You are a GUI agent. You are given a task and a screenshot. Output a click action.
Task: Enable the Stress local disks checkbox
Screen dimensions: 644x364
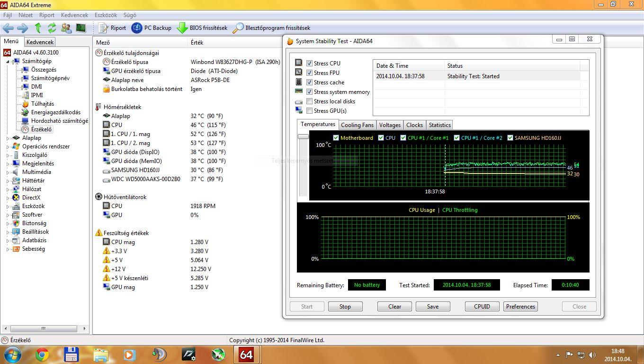[x=309, y=101]
